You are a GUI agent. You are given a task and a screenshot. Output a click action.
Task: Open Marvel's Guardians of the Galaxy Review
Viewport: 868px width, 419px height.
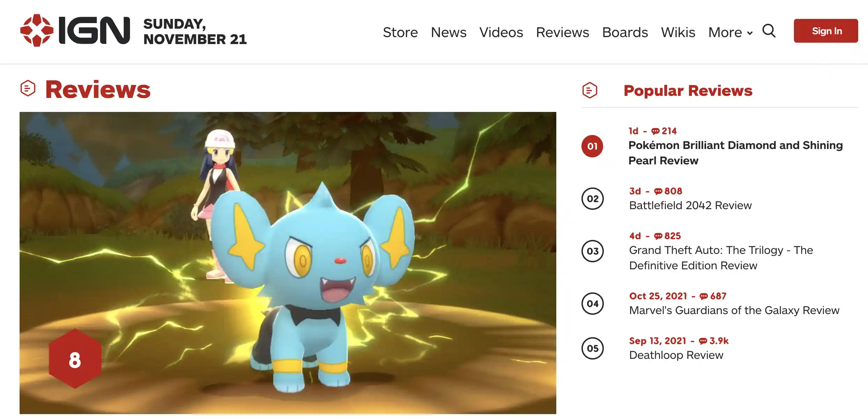734,310
